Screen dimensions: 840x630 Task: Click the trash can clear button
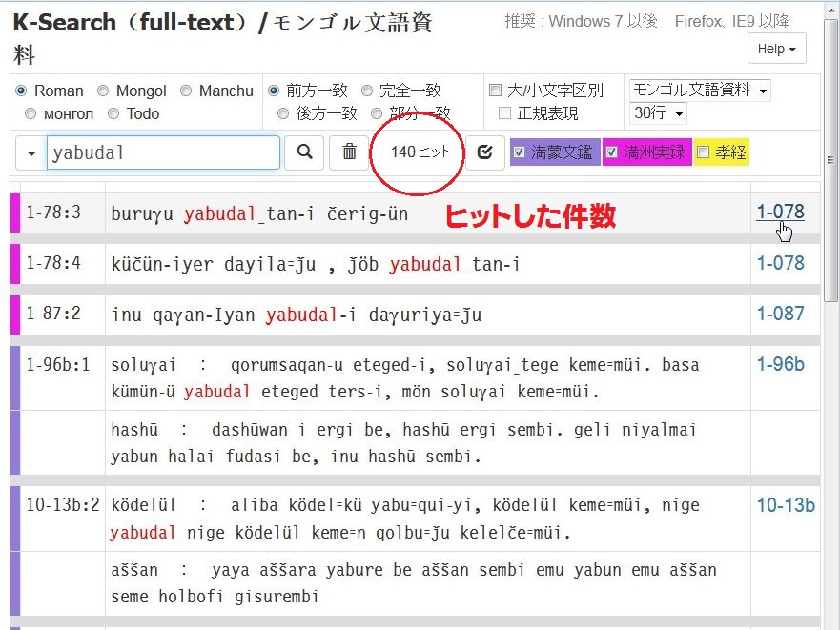(349, 152)
